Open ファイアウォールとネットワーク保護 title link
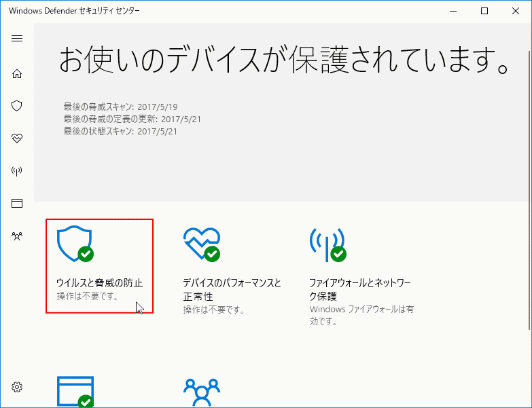The width and height of the screenshot is (532, 408). point(360,289)
